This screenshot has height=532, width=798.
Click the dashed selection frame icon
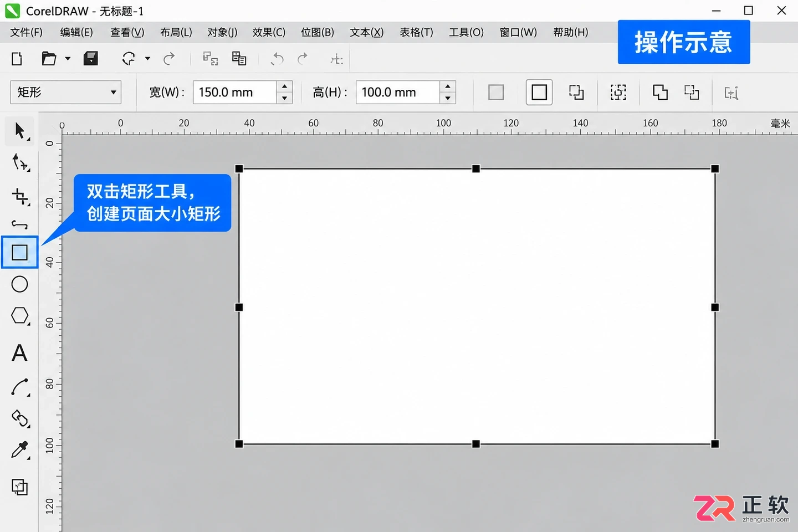(618, 93)
